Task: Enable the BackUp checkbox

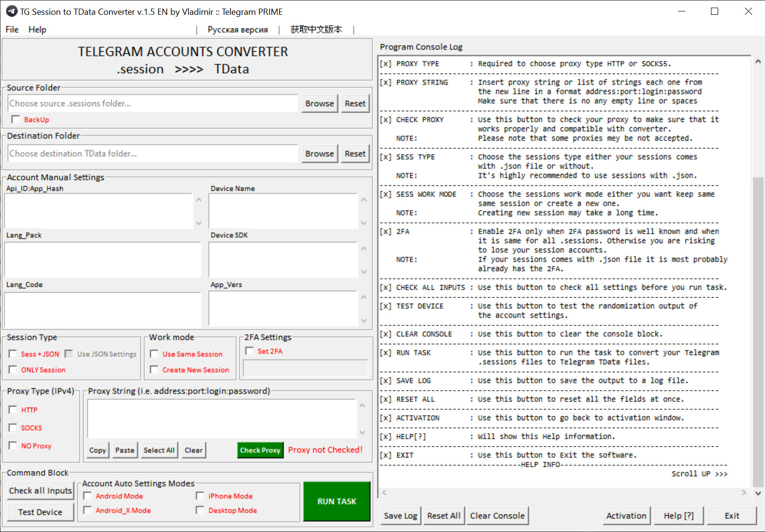Action: [16, 119]
